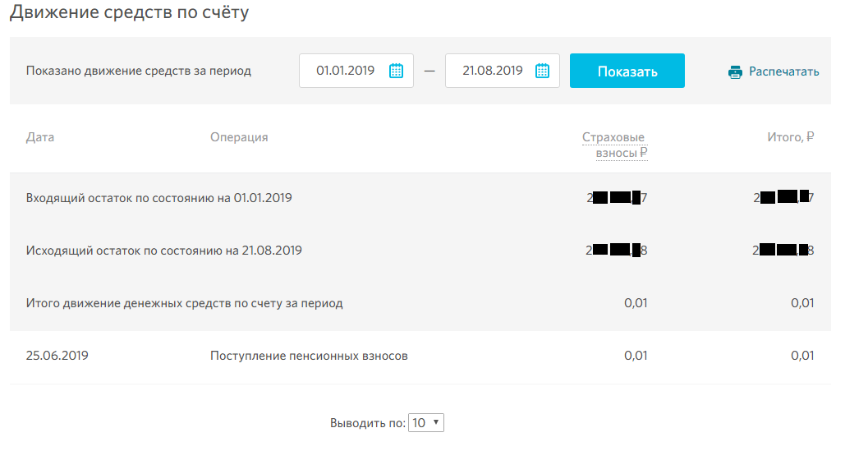Screen dimensions: 868x451
Task: Focus the 01.01.2019 start date field
Action: [346, 71]
